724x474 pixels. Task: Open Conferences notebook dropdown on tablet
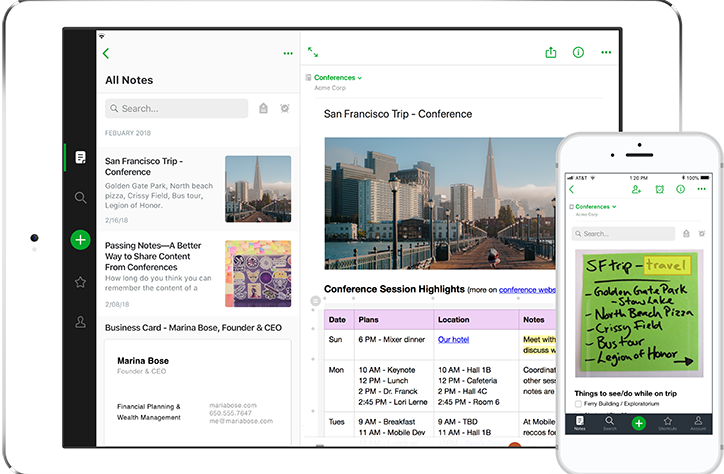[x=338, y=78]
